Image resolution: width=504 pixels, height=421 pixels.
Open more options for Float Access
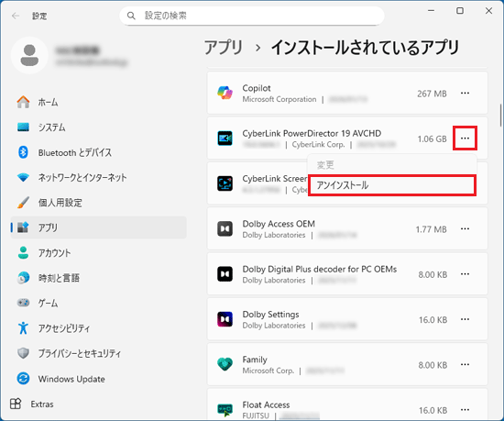click(x=465, y=410)
